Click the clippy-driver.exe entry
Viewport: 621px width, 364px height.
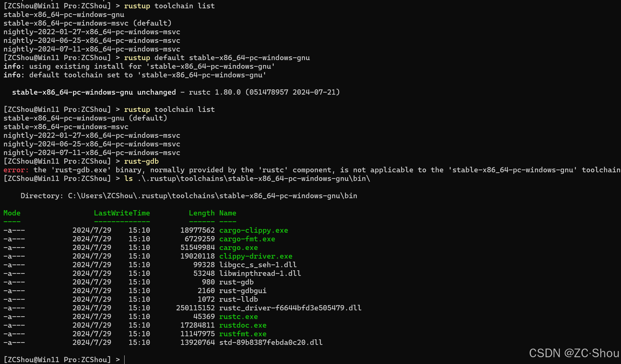coord(256,256)
